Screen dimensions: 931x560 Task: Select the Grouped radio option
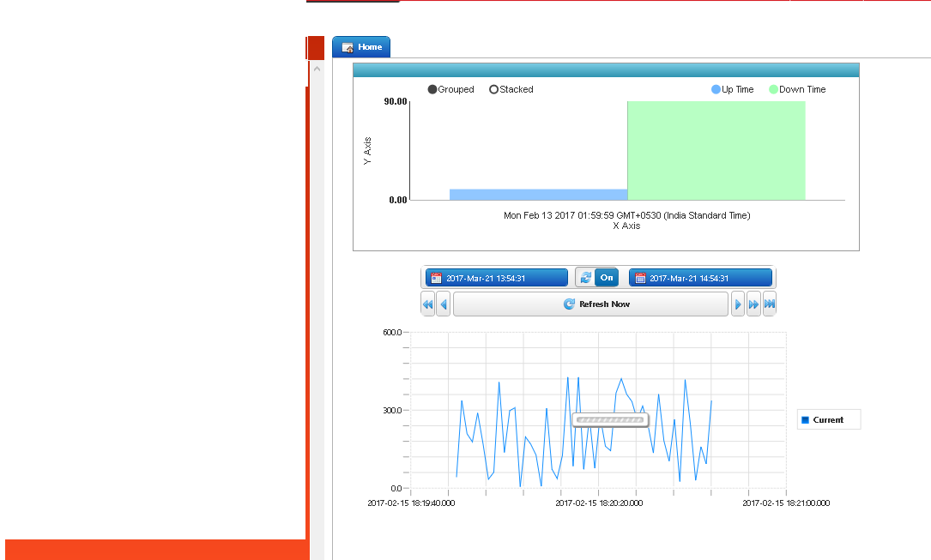coord(450,89)
